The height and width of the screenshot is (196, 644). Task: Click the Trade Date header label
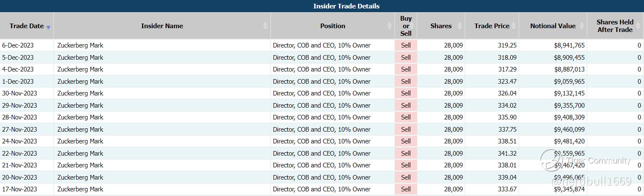pyautogui.click(x=27, y=26)
